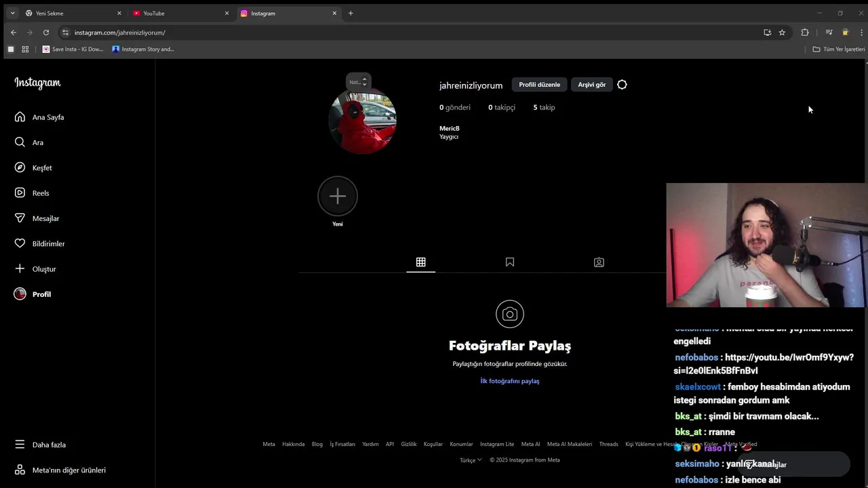This screenshot has height=488, width=868.
Task: Open a new browser tab
Action: pos(351,14)
